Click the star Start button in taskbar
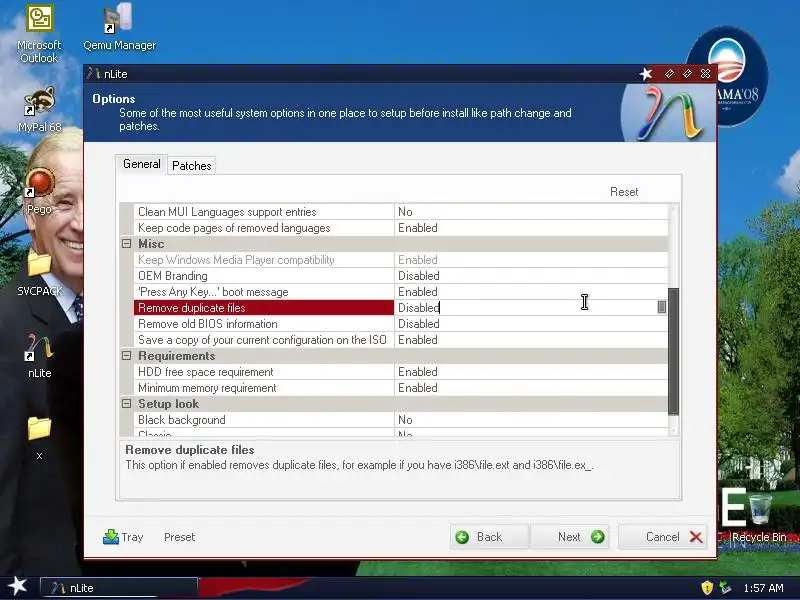 click(x=18, y=586)
